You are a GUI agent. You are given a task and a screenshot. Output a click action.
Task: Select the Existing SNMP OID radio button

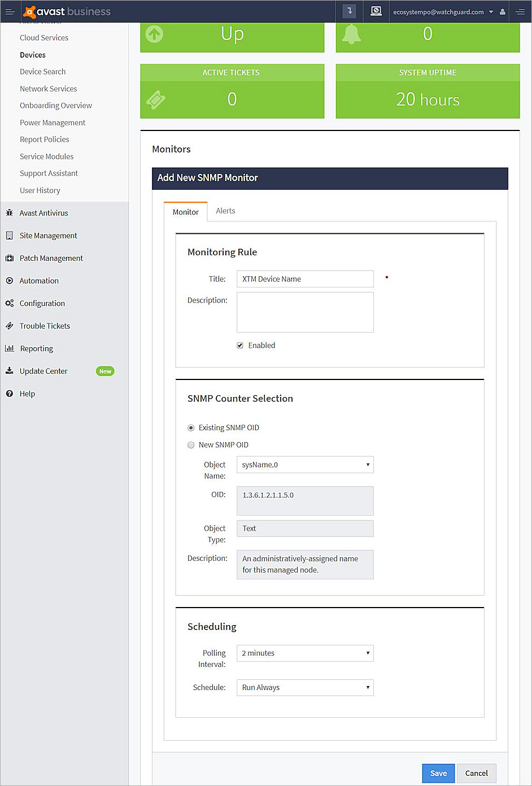point(191,427)
